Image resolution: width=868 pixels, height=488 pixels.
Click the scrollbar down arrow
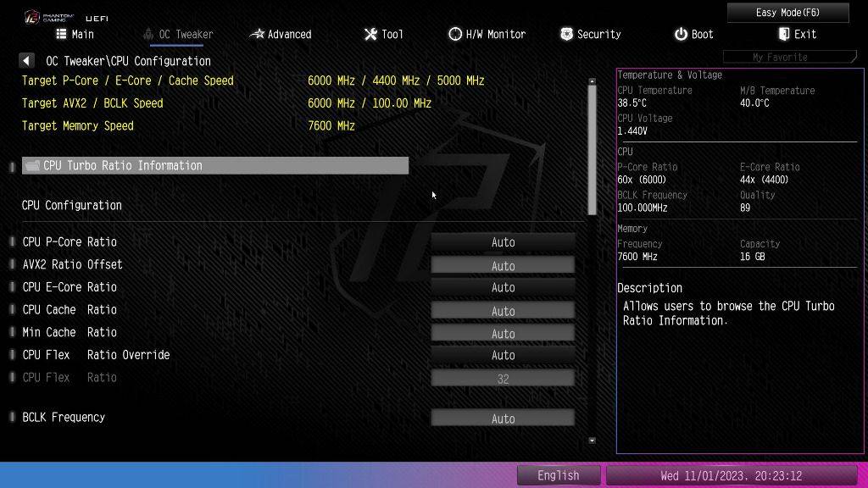pos(592,441)
